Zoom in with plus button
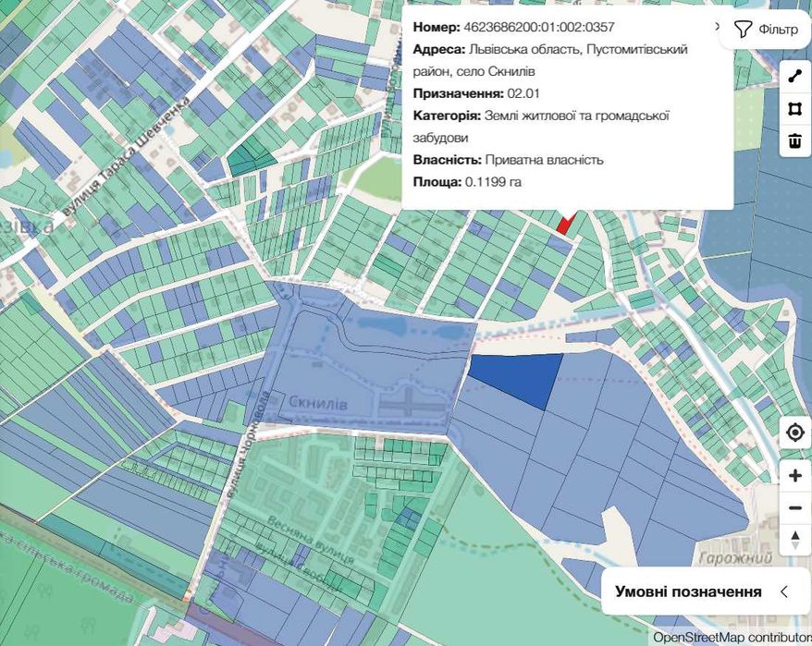The image size is (812, 646). pos(795,475)
